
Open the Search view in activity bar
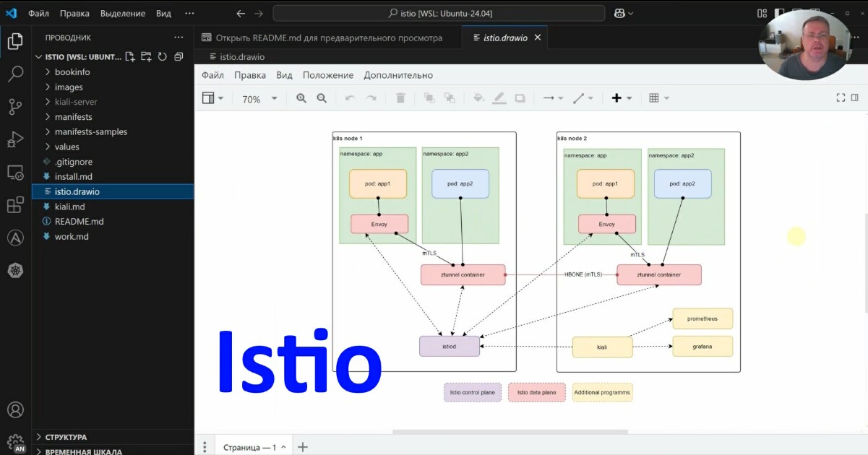coord(15,74)
